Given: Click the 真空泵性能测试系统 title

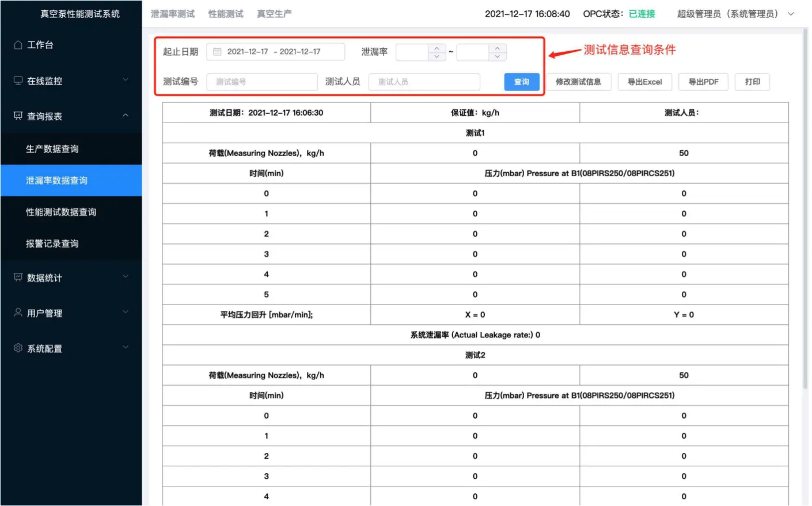Looking at the screenshot, I should click(x=80, y=14).
